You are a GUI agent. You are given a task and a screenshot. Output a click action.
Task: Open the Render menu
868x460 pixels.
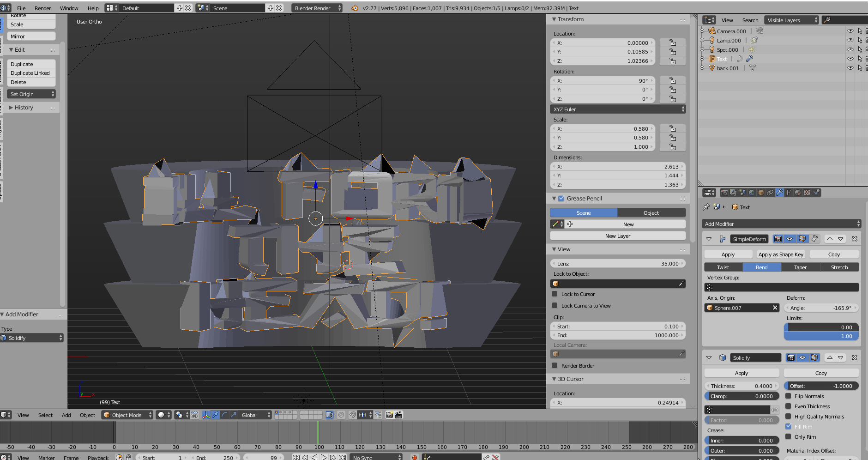tap(42, 8)
